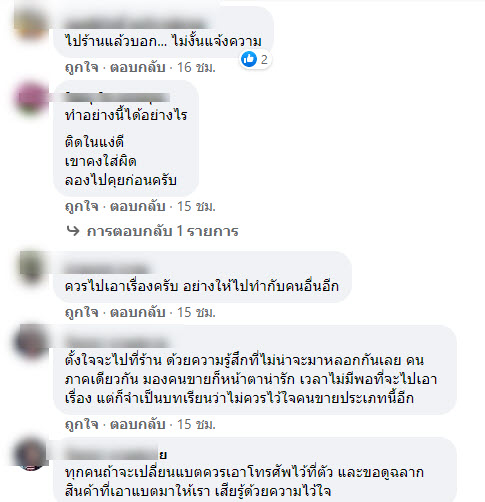The width and height of the screenshot is (485, 502).
Task: Click the reply arrow icon beside การตอบกลับ 1 รายการ
Action: coord(73,231)
